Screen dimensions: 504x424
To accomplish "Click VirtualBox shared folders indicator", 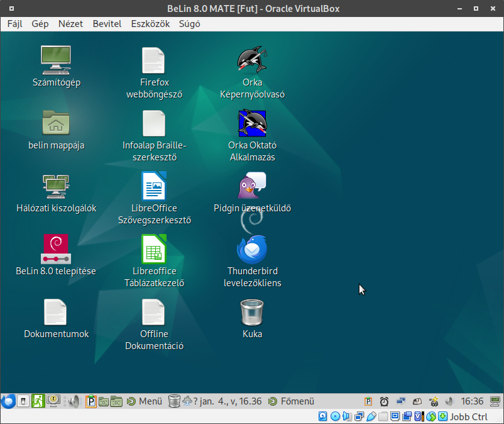I will tap(383, 416).
